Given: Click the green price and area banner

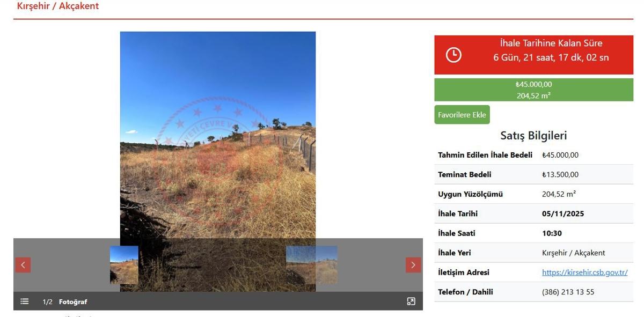Looking at the screenshot, I should pyautogui.click(x=533, y=90).
